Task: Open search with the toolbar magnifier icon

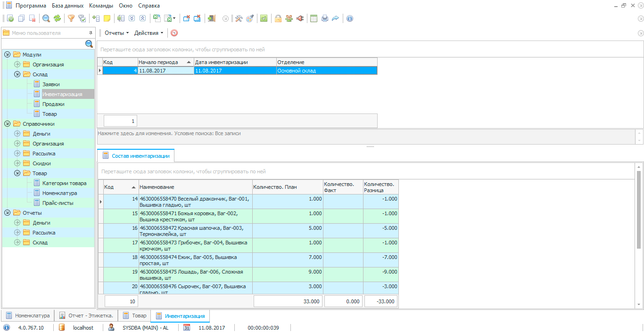Action: [46, 18]
